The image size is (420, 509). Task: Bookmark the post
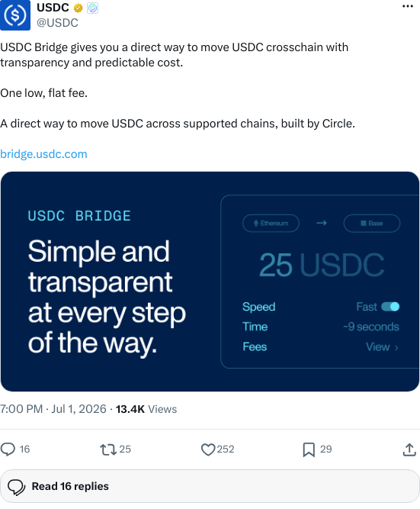pyautogui.click(x=309, y=449)
